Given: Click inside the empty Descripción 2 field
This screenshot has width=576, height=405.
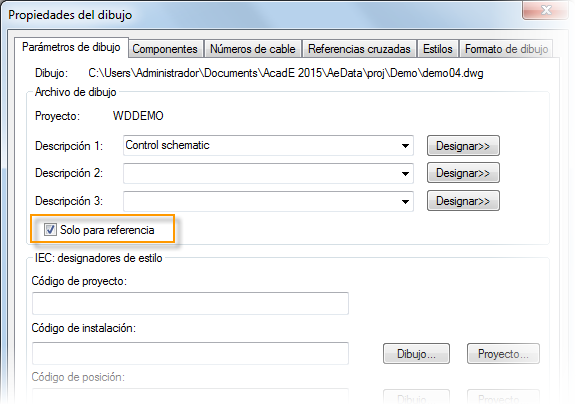Looking at the screenshot, I should click(261, 173).
